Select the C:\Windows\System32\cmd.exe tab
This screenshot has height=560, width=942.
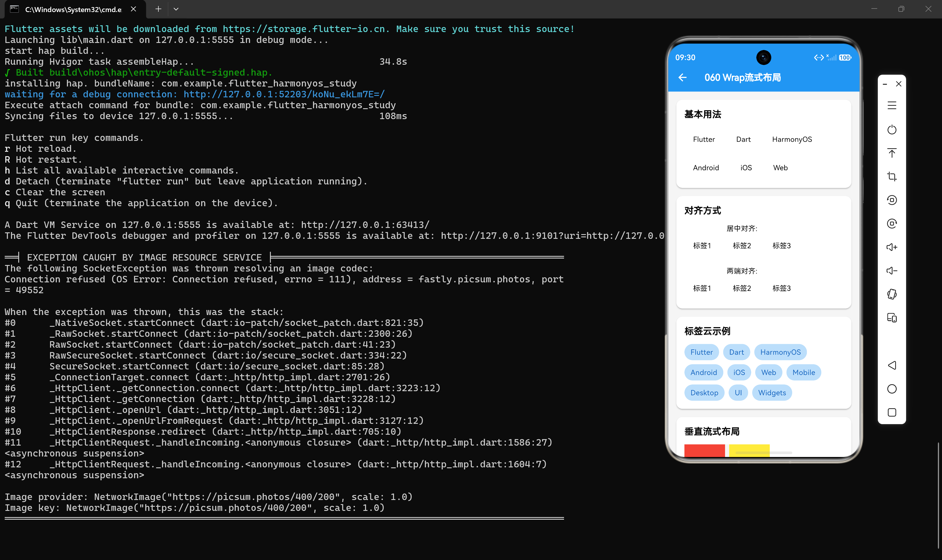click(75, 9)
